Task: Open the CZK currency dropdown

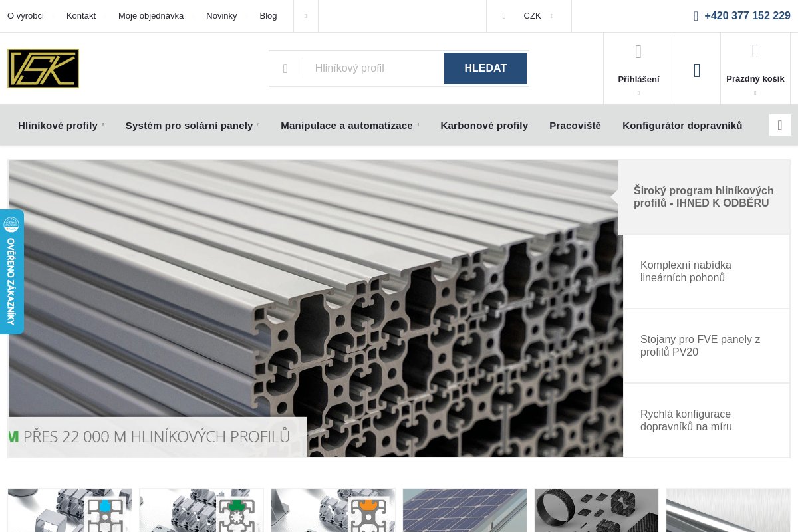Action: point(538,16)
